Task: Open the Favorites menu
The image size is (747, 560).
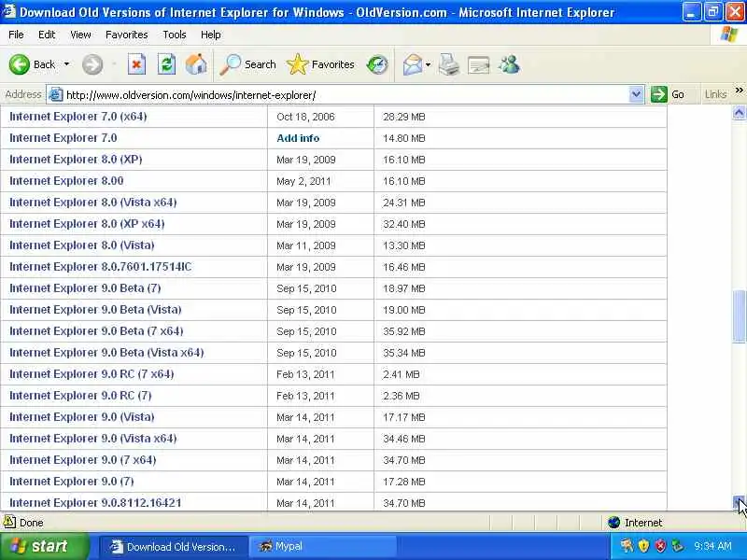Action: click(126, 35)
